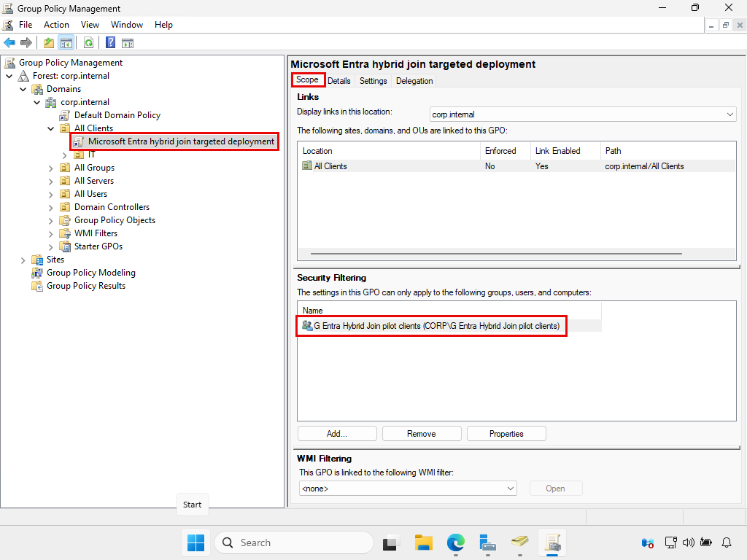Click the Group Policy Objects container icon

[x=65, y=220]
